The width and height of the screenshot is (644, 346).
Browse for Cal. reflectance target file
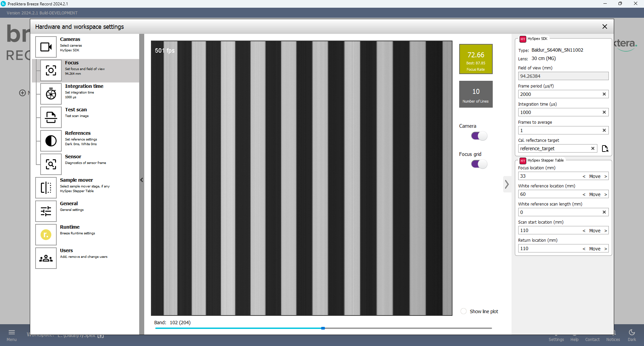pos(605,149)
